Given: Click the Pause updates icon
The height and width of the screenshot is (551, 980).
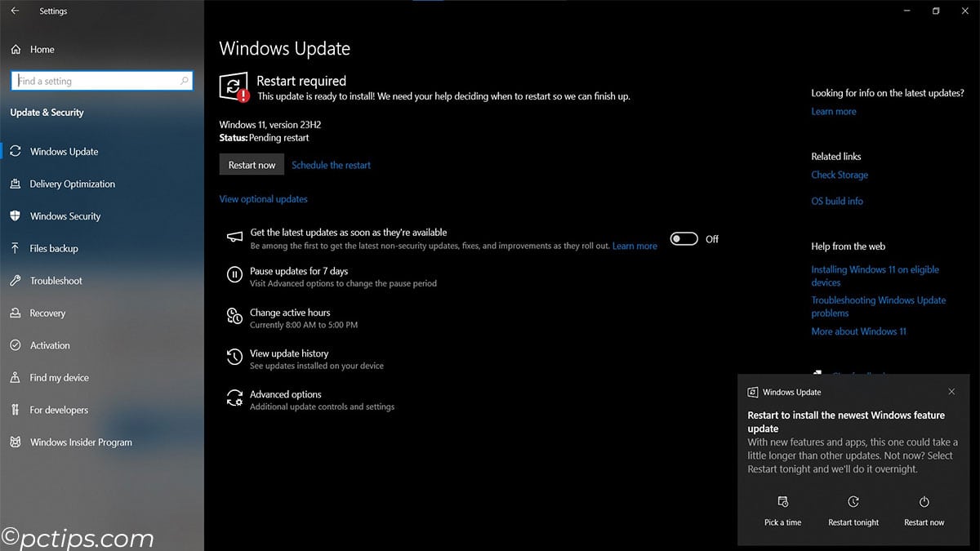Looking at the screenshot, I should [x=234, y=276].
